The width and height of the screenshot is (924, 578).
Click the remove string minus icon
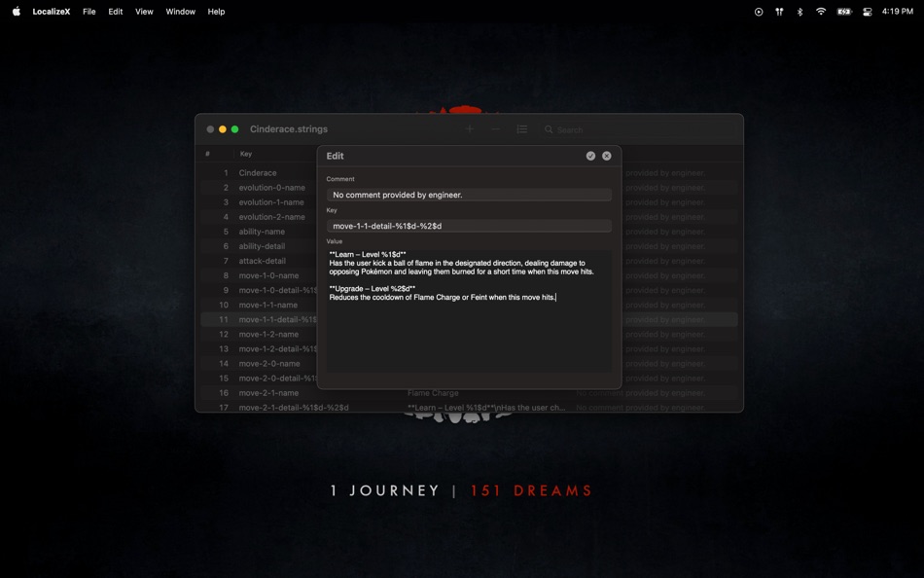tap(496, 129)
